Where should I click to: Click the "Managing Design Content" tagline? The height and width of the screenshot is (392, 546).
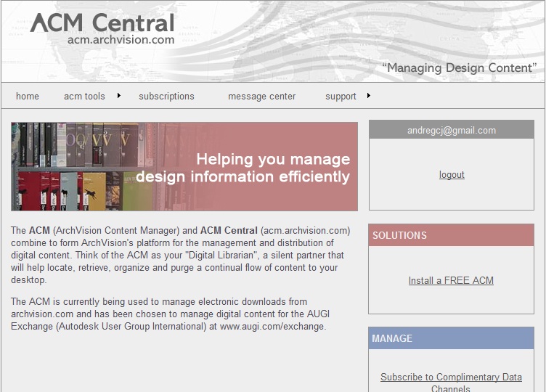(x=460, y=68)
